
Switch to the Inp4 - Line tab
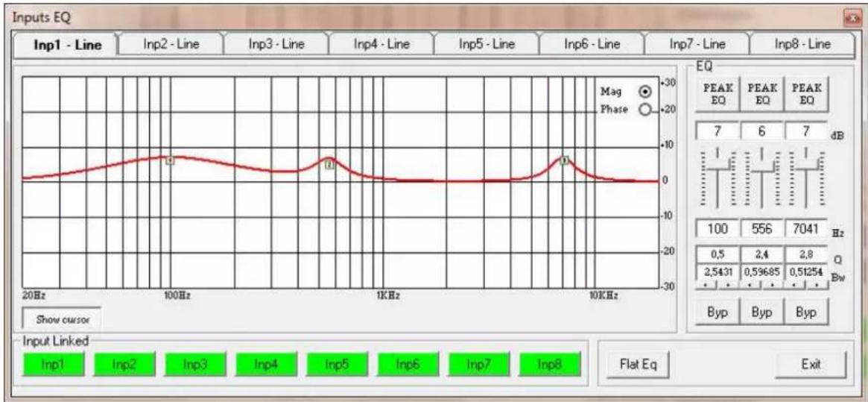[381, 44]
